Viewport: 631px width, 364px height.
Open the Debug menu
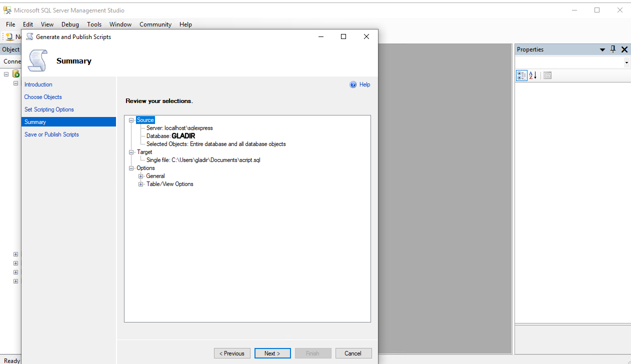pos(70,24)
